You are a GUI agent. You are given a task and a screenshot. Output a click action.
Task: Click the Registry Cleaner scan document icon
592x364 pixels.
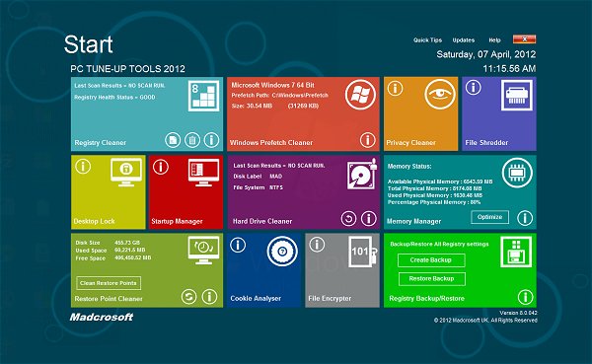[173, 140]
